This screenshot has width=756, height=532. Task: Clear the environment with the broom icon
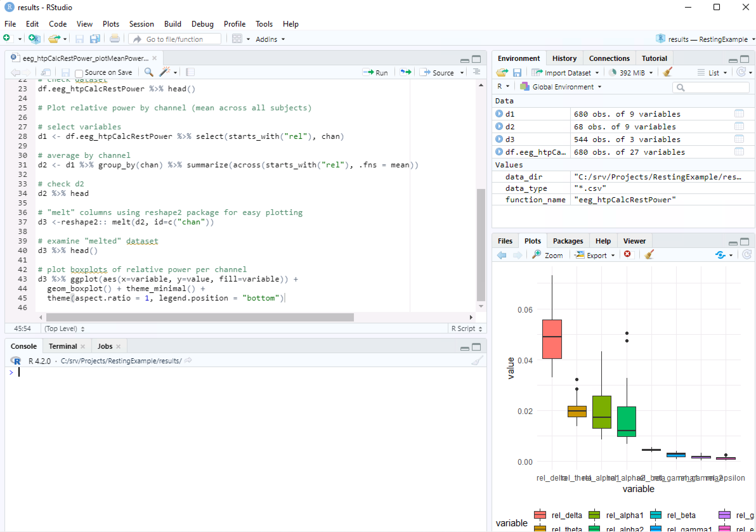[668, 72]
